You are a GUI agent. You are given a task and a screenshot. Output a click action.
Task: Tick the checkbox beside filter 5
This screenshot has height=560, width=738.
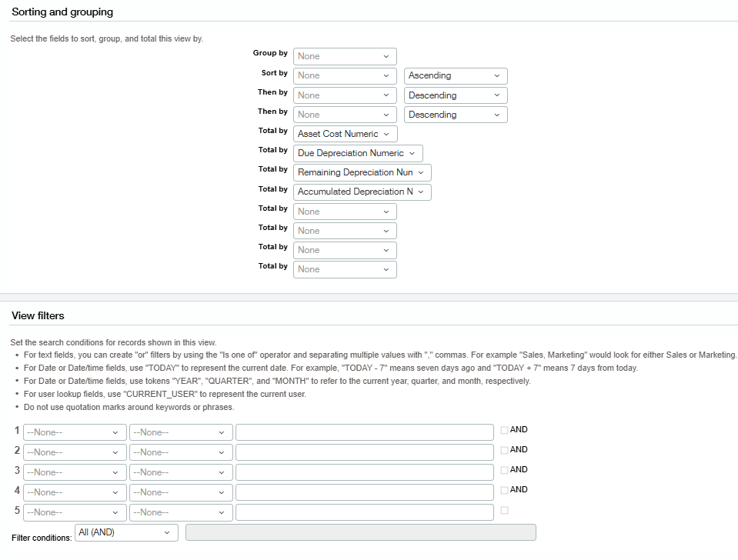click(x=504, y=510)
